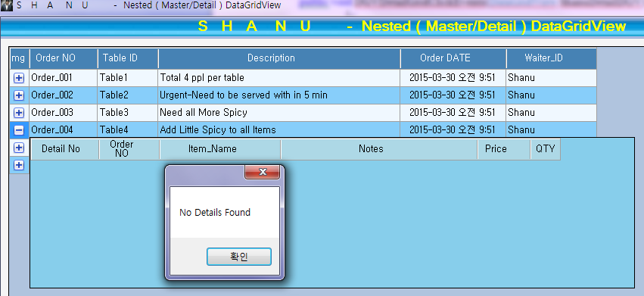The width and height of the screenshot is (644, 296).
Task: Select 'Add Little Spicy to all Items' cell
Action: [x=279, y=130]
